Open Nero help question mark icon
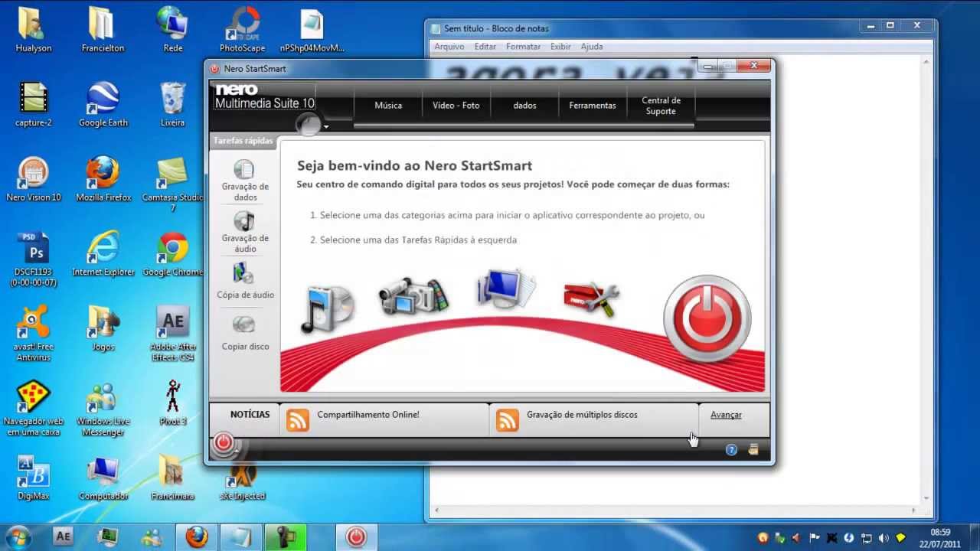 [731, 450]
